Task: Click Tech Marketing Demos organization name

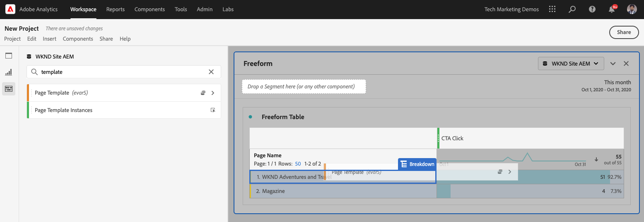Action: [511, 9]
